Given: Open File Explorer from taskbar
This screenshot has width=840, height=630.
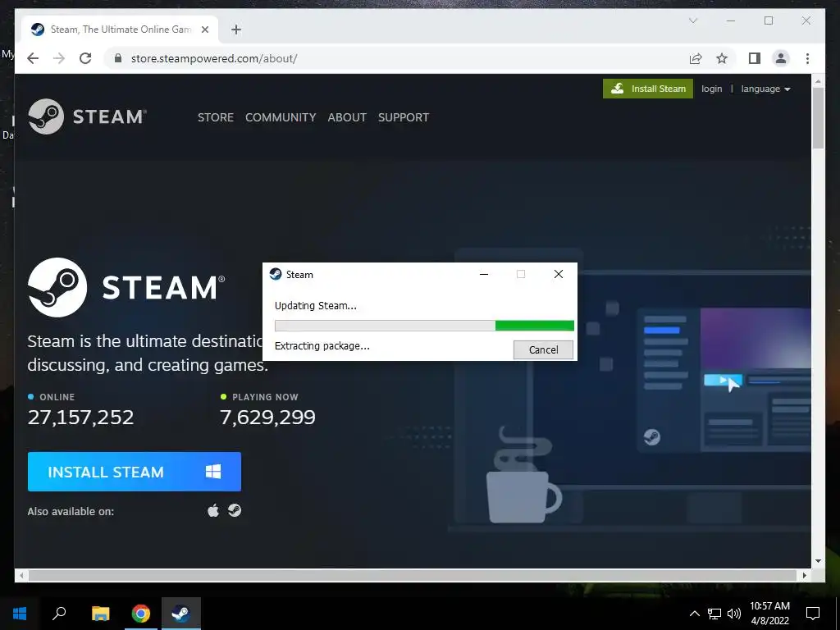Looking at the screenshot, I should (x=100, y=614).
